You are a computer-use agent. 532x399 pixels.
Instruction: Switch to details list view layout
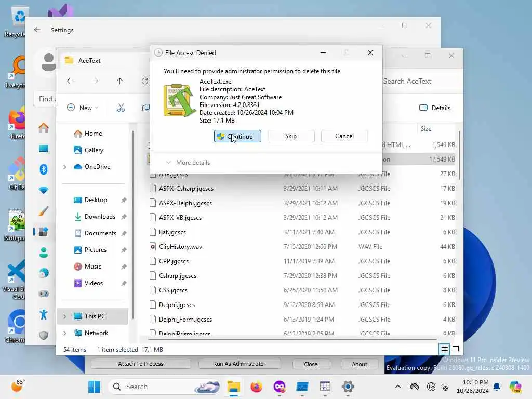(444, 349)
